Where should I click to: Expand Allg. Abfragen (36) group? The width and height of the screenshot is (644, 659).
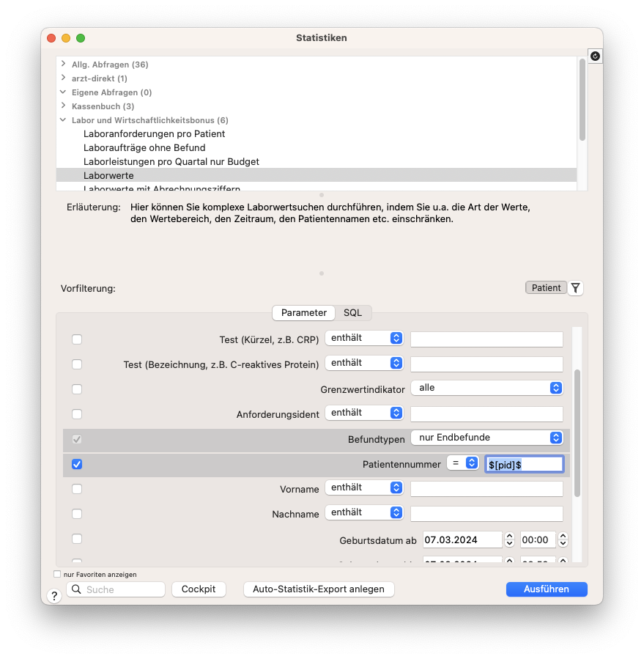coord(63,64)
